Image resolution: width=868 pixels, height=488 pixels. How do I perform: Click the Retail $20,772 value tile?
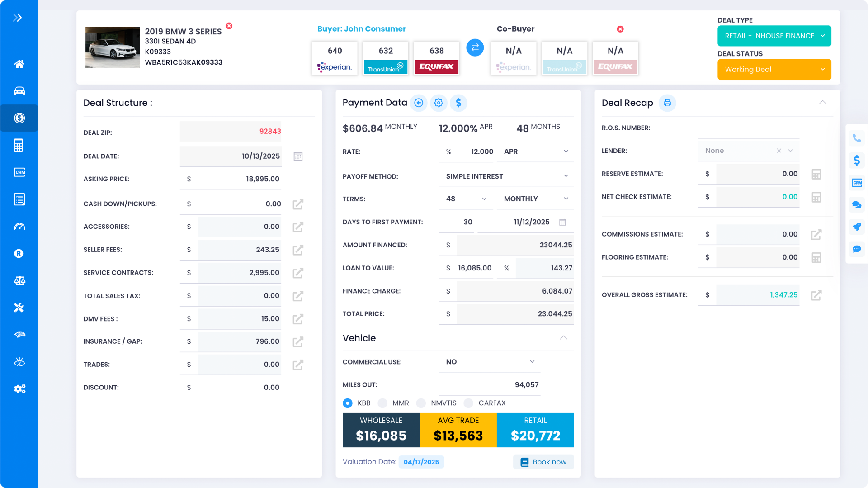(x=535, y=430)
